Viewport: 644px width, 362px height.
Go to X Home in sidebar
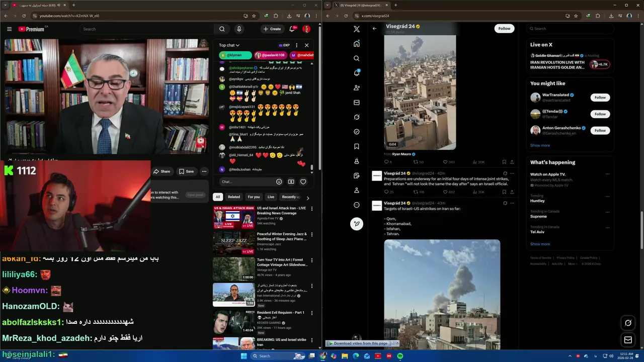tap(357, 44)
